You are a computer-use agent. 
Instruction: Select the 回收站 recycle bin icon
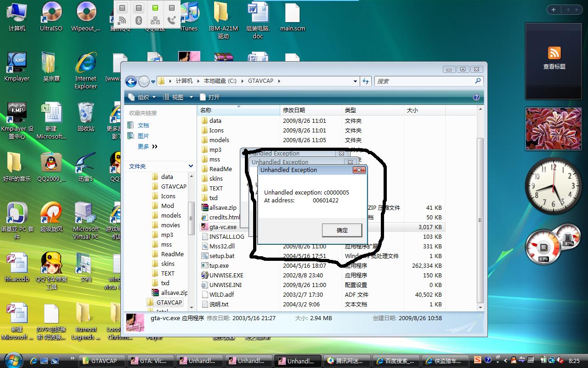pyautogui.click(x=86, y=117)
